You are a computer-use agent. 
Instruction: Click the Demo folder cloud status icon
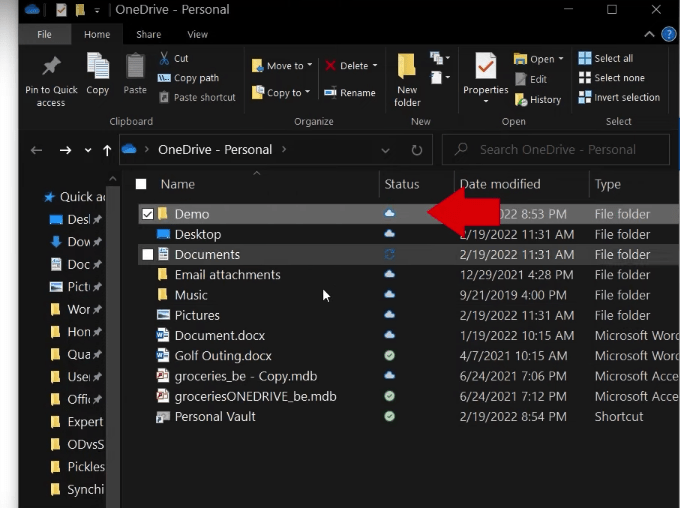389,213
